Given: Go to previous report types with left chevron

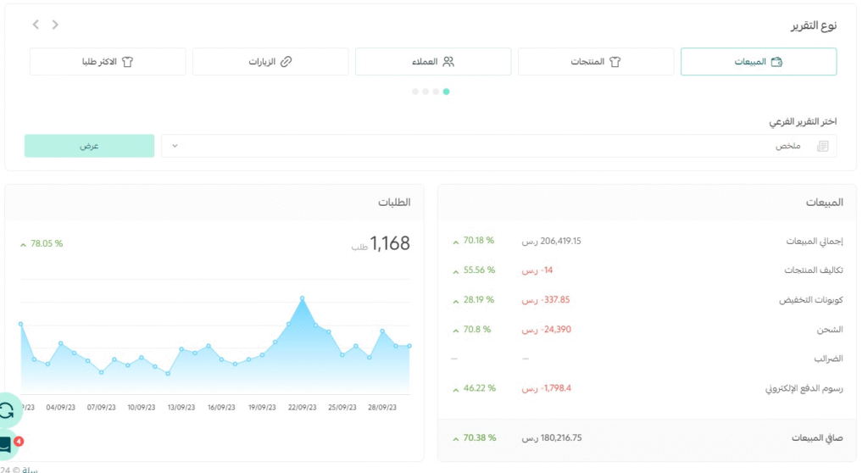Looking at the screenshot, I should click(x=36, y=25).
